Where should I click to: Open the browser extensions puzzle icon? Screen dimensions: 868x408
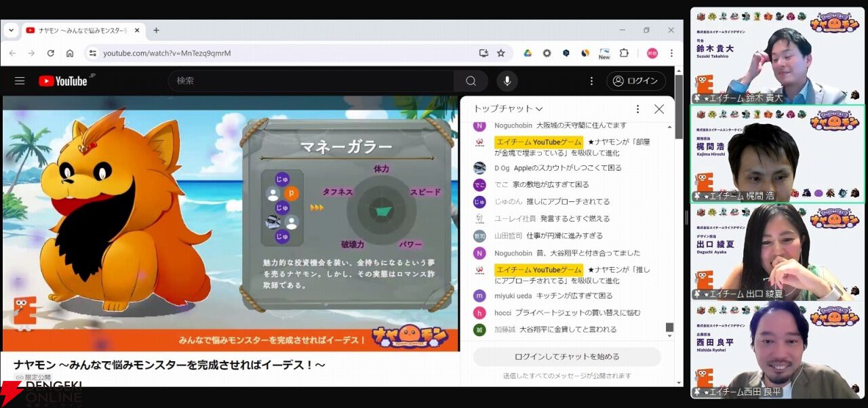[624, 53]
